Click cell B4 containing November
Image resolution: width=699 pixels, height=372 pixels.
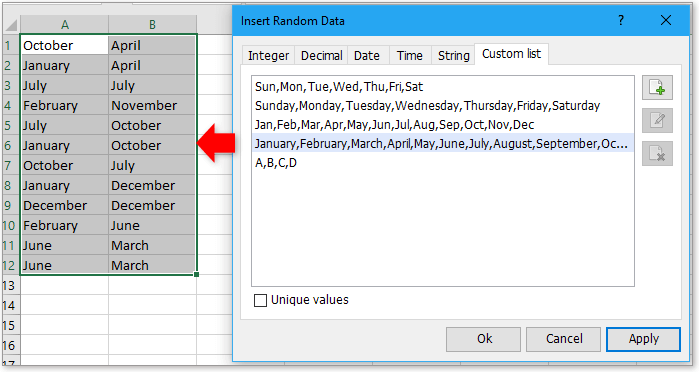point(152,105)
